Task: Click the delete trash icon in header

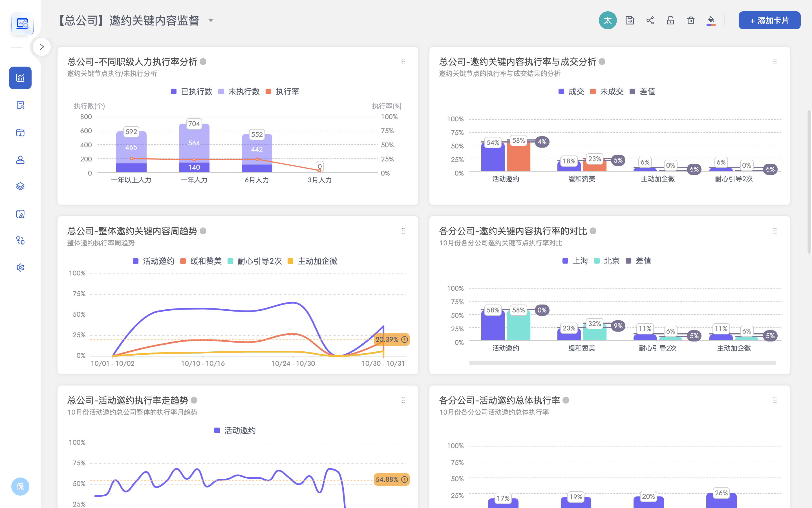Action: [690, 21]
